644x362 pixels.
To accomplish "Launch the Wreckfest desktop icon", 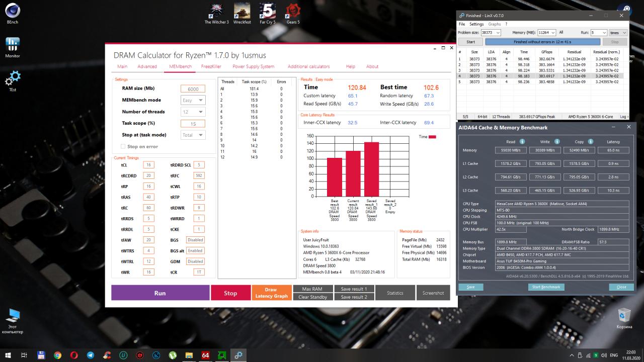I will (242, 13).
